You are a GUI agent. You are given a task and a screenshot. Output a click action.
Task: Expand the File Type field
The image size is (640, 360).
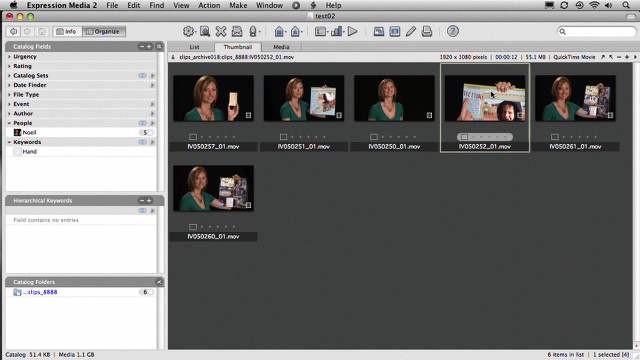(9, 94)
